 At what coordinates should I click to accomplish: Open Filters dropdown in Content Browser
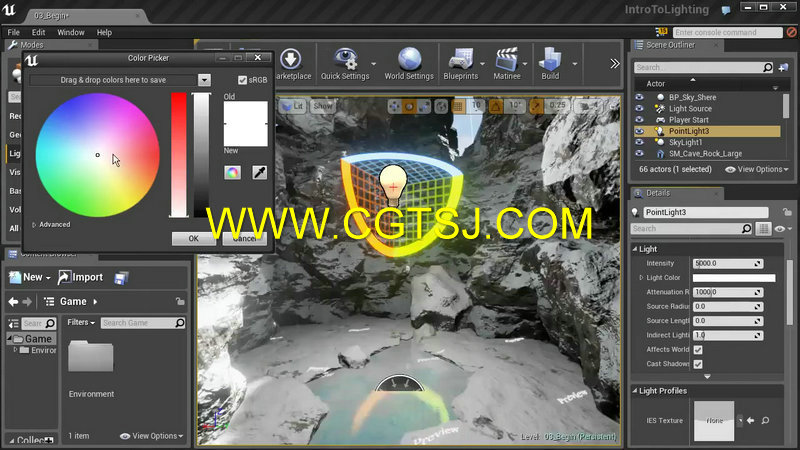click(x=81, y=322)
